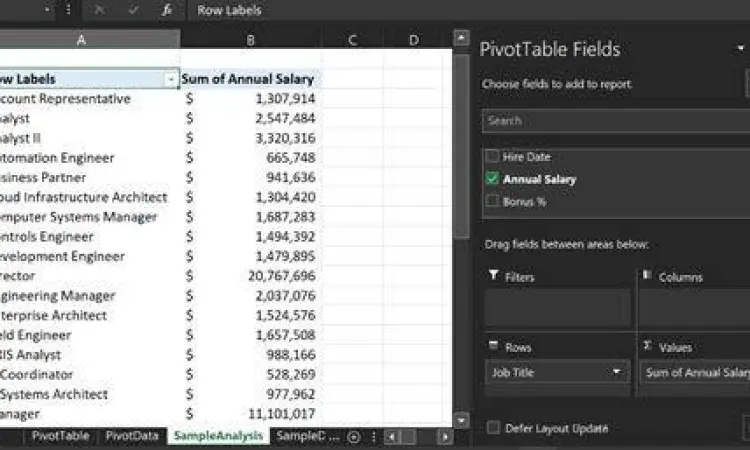Check the Hire Date field
Image resolution: width=750 pixels, height=450 pixels.
click(492, 156)
